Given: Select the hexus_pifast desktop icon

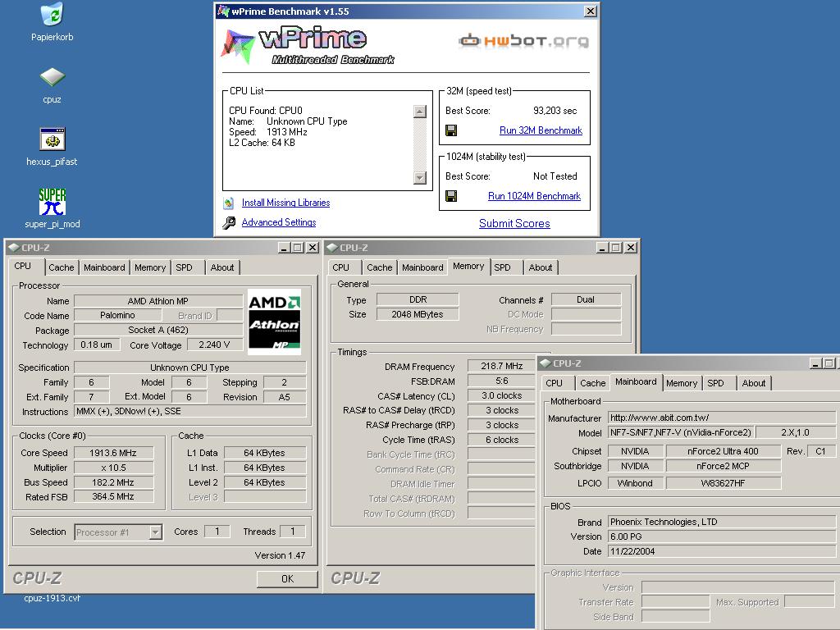Looking at the screenshot, I should coord(52,139).
